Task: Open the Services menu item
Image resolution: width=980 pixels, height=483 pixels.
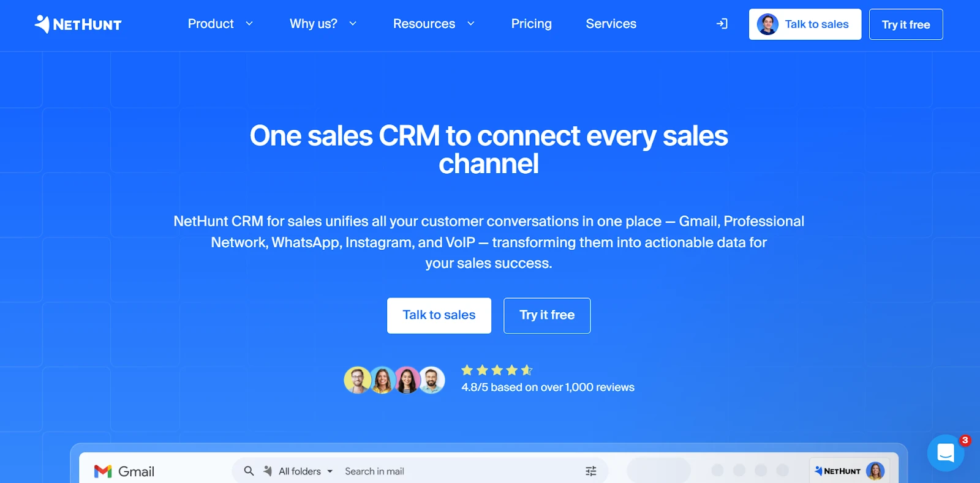Action: 611,24
